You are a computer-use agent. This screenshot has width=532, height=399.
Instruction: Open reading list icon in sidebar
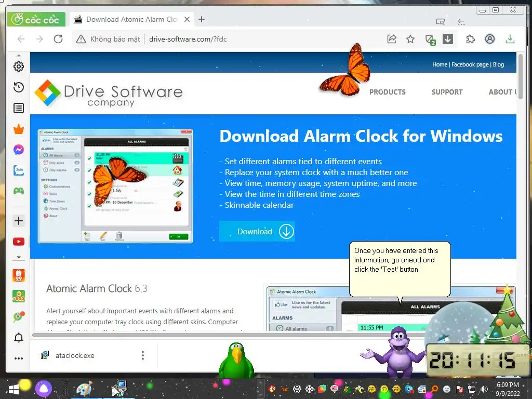[x=19, y=108]
